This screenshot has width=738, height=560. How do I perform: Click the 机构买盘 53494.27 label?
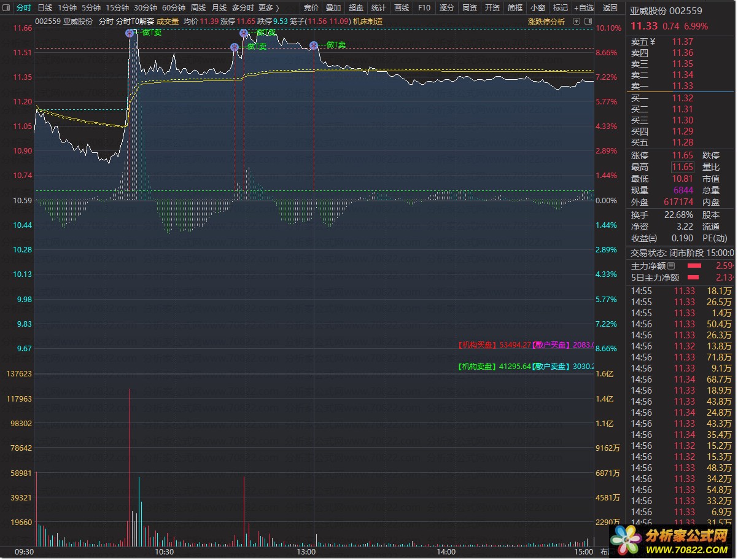[494, 345]
